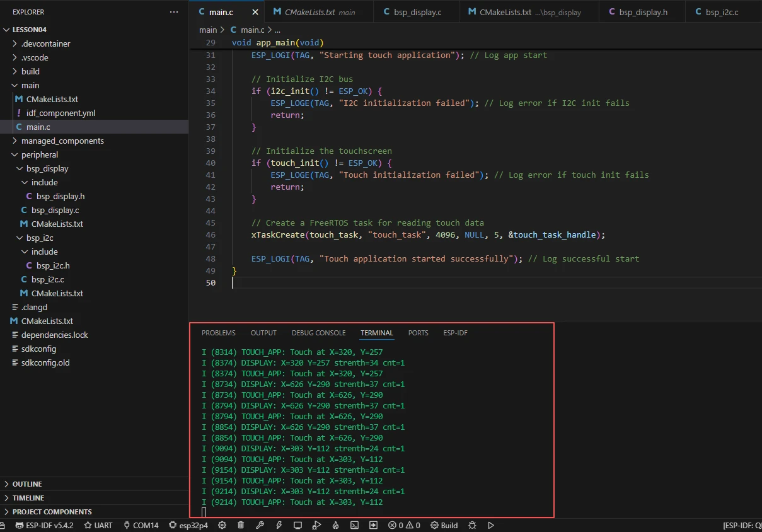Open bsp_i2c.h file in Explorer

(53, 265)
